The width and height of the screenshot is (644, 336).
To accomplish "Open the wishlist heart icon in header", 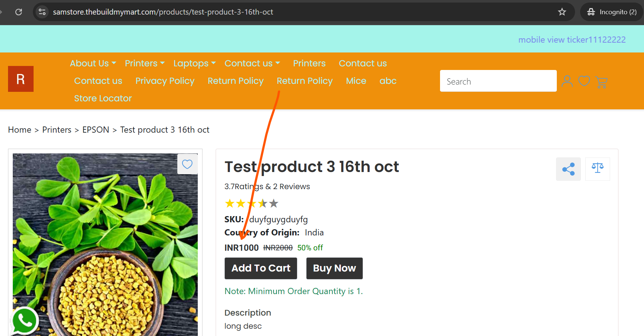I will tap(584, 81).
